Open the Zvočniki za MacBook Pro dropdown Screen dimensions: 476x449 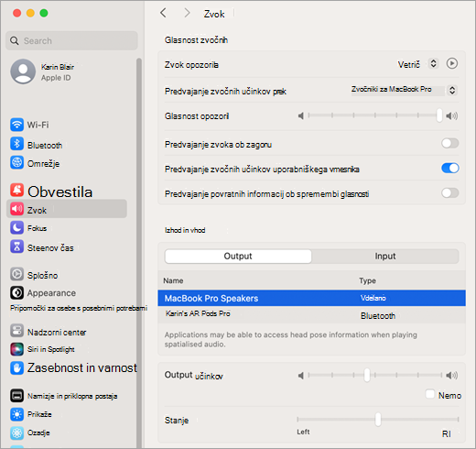[452, 90]
